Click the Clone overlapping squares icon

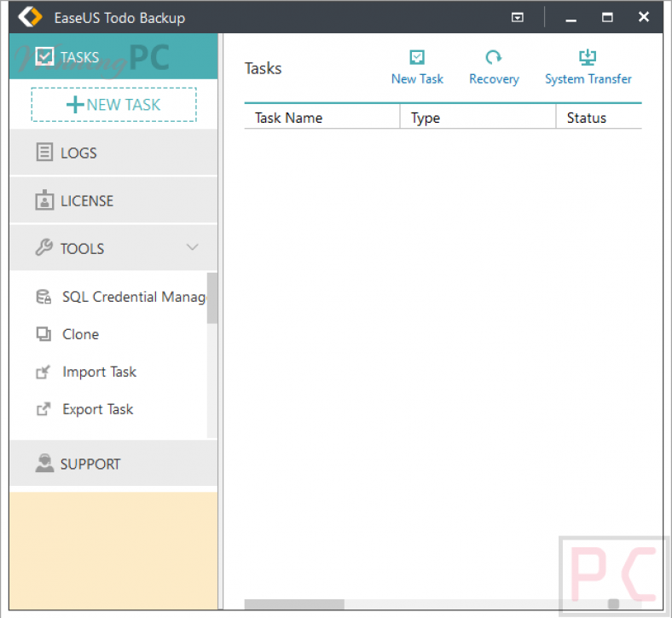pos(43,334)
